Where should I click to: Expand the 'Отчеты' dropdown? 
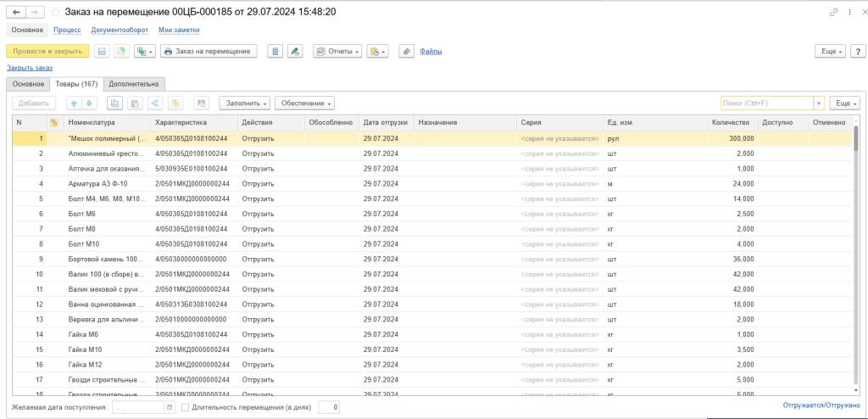(x=337, y=51)
